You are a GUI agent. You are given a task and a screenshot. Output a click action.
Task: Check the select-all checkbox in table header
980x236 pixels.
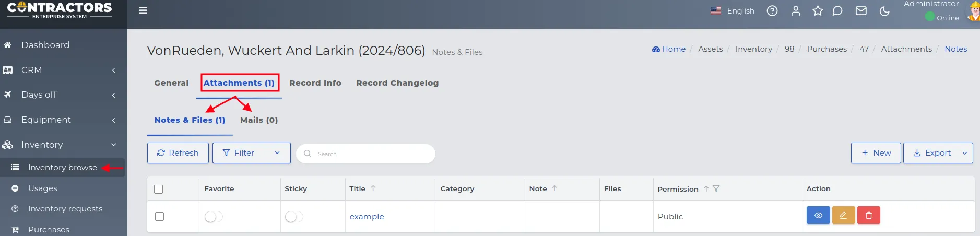point(159,189)
